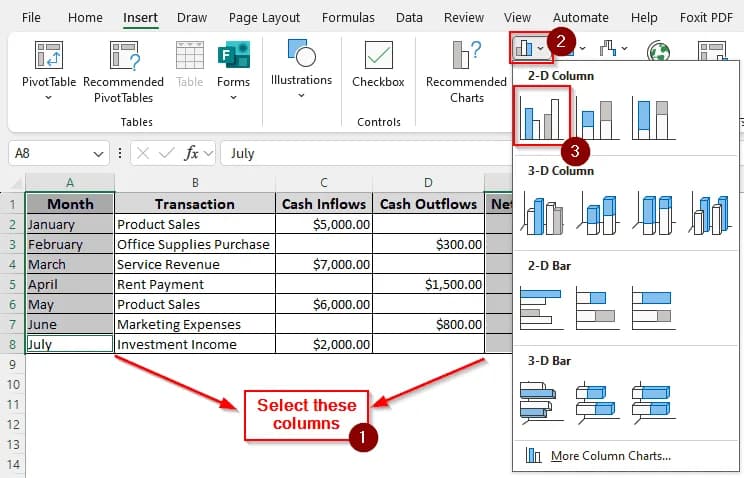Select column D header

click(x=428, y=182)
